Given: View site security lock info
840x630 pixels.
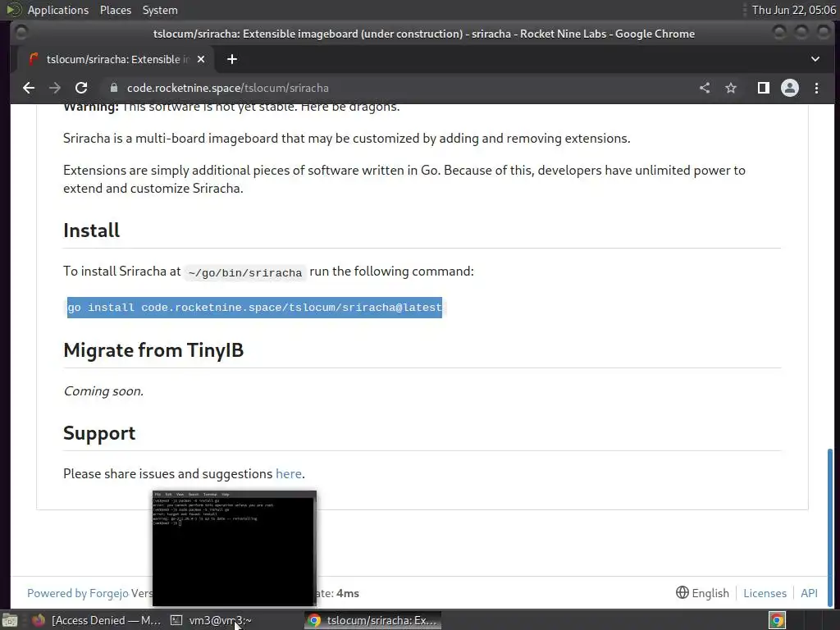Looking at the screenshot, I should [113, 88].
